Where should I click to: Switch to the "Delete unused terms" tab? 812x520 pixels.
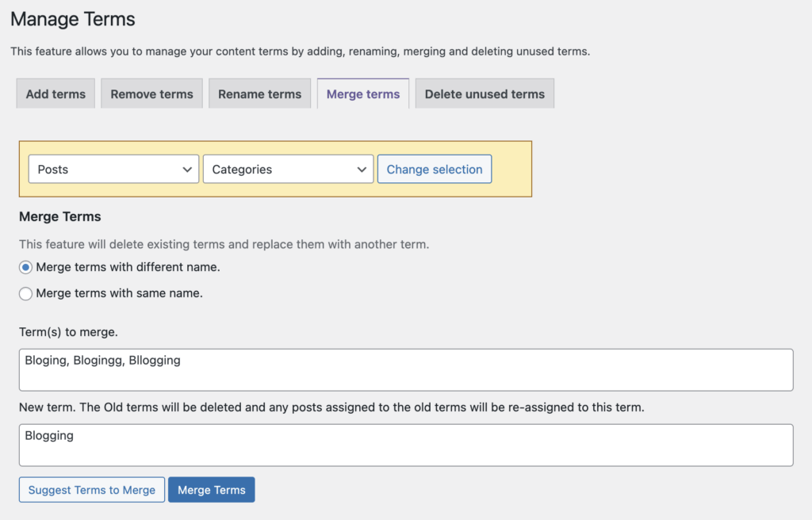tap(484, 93)
